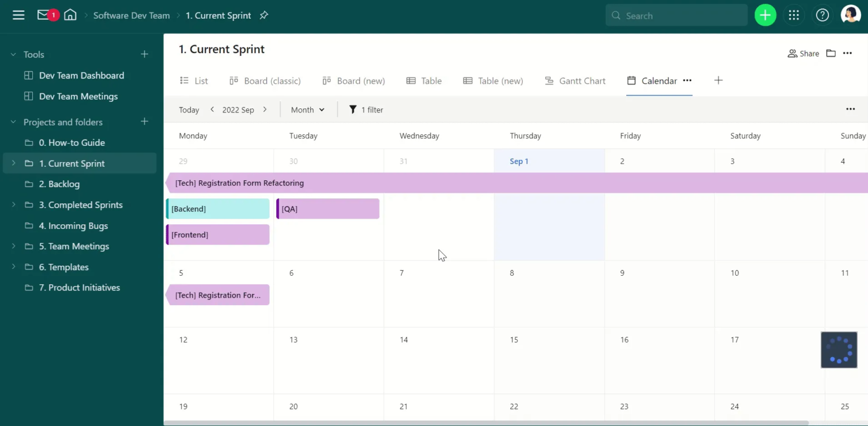The image size is (868, 426).
Task: Open the [QA] task on calendar
Action: point(328,208)
